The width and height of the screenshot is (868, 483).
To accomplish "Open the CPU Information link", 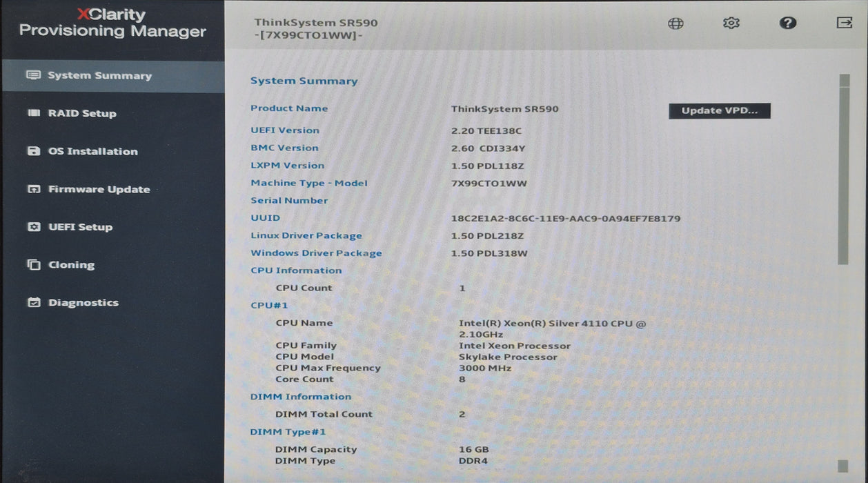I will point(295,270).
